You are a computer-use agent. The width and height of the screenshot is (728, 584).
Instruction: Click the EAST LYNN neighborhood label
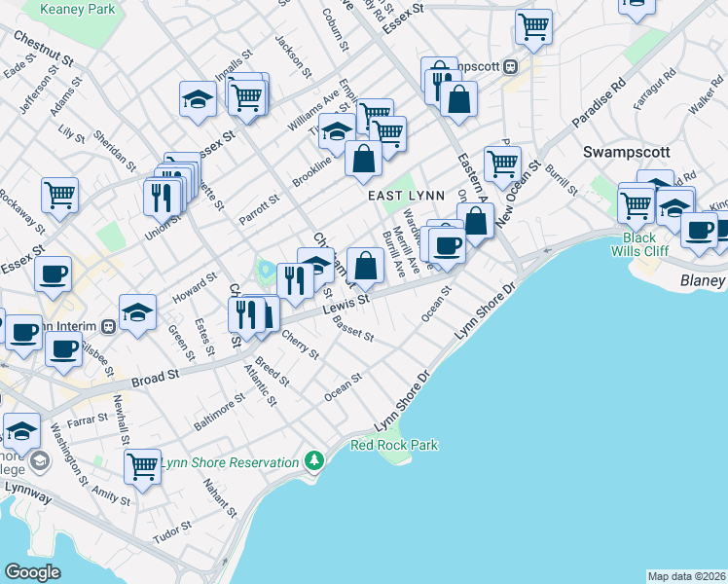(407, 196)
